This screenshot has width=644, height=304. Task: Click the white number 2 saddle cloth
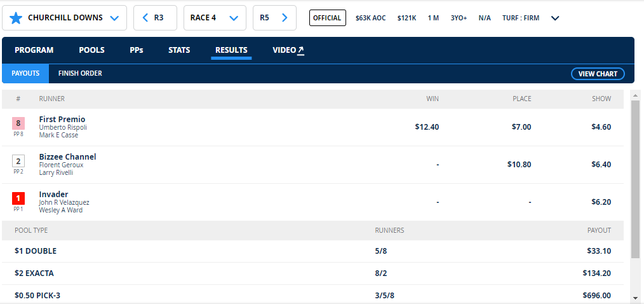click(18, 161)
